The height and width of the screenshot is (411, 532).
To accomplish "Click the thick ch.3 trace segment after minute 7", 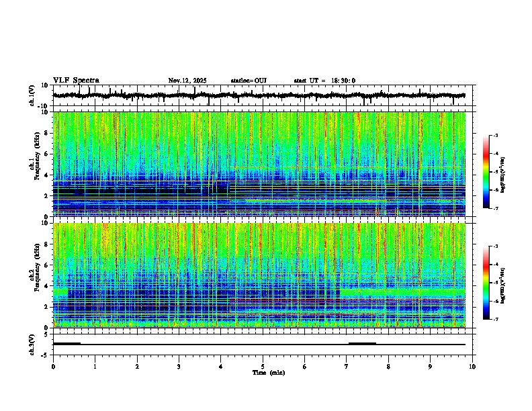I will (362, 344).
